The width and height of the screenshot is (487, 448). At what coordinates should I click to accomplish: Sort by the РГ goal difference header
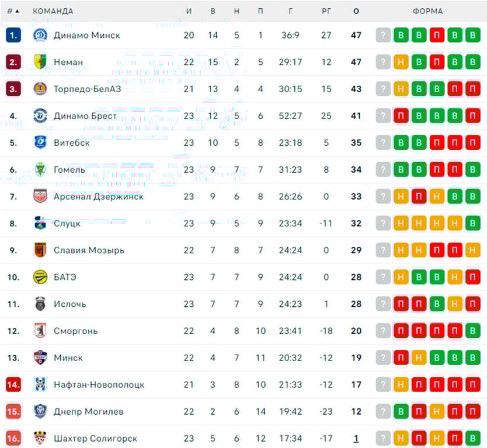pos(326,11)
